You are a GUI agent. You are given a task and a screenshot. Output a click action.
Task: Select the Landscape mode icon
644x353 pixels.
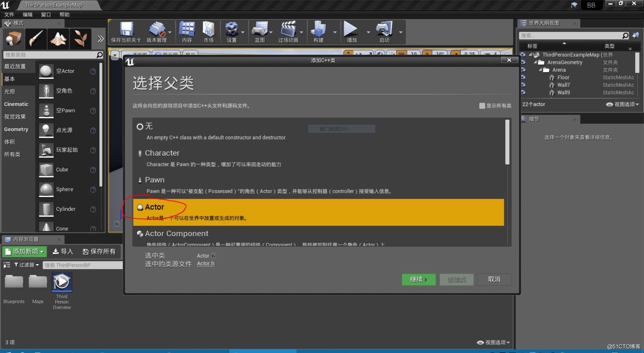(58, 39)
